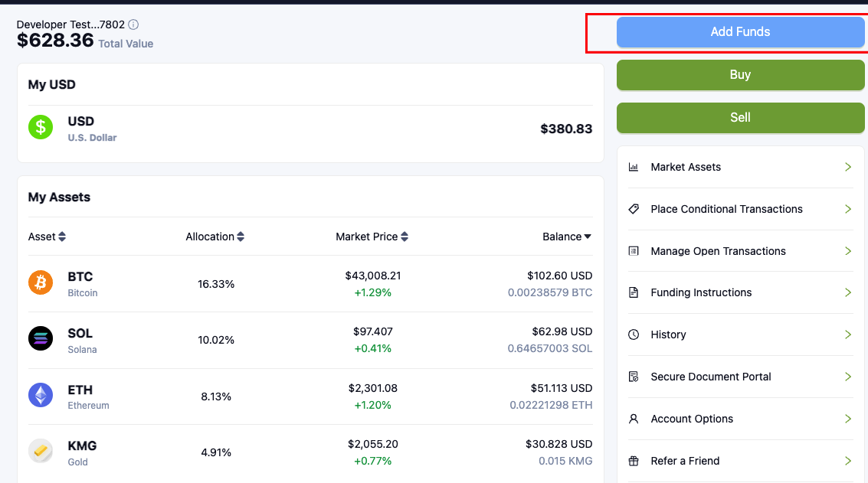Expand the History menu entry chevron
The height and width of the screenshot is (483, 868).
847,335
